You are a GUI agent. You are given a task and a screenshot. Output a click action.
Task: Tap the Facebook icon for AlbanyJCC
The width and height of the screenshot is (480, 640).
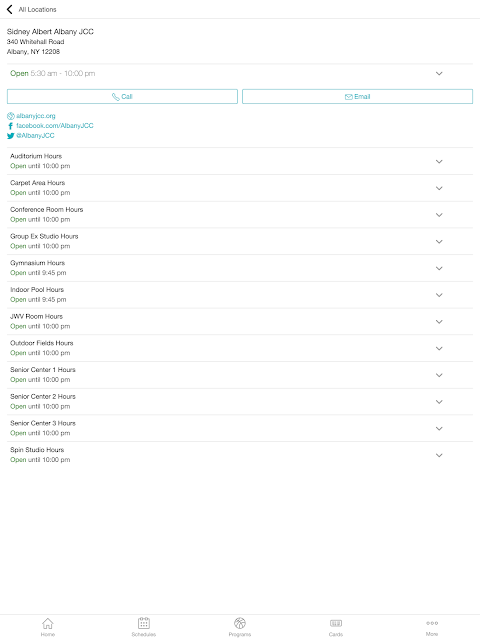(x=11, y=126)
